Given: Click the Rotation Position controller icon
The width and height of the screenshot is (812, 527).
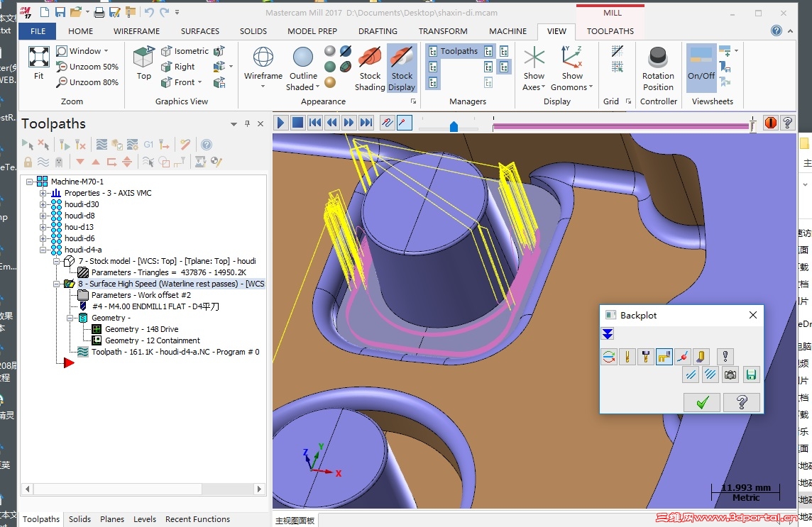Looking at the screenshot, I should [x=658, y=68].
